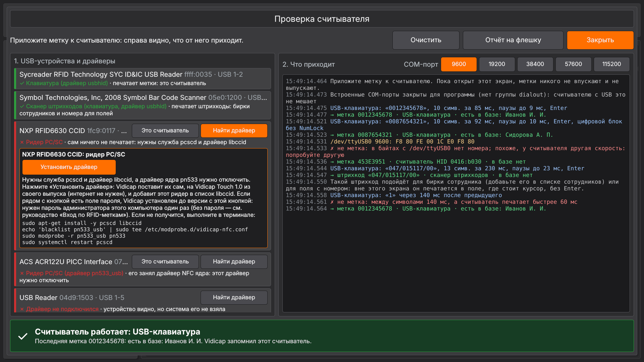Mark ACS ACR122U as reader (Это считыватель)
The height and width of the screenshot is (362, 644).
165,262
